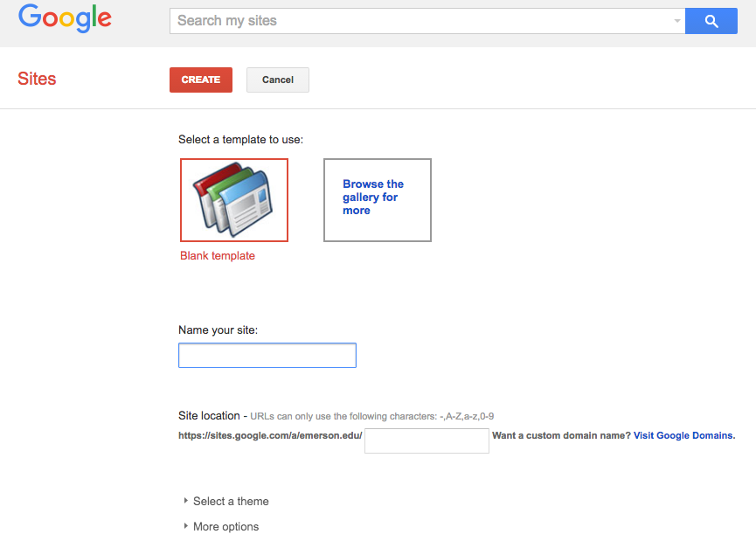Expand the More options section

pos(221,526)
